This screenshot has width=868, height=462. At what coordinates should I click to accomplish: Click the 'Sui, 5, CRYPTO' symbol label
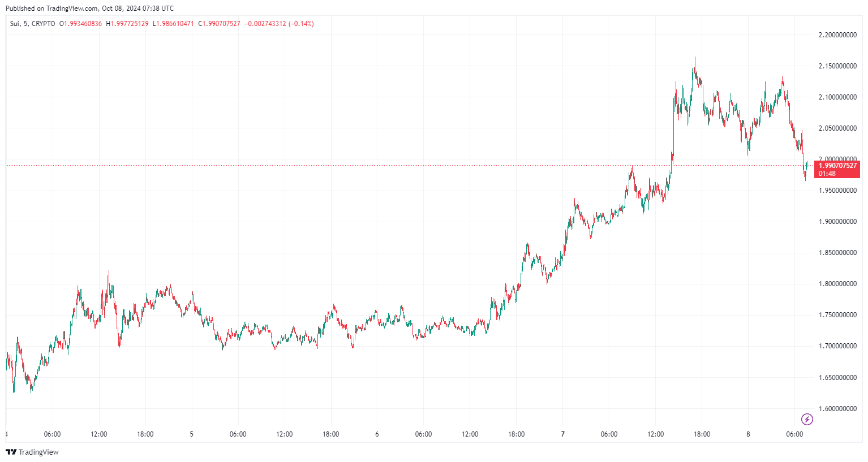(33, 24)
